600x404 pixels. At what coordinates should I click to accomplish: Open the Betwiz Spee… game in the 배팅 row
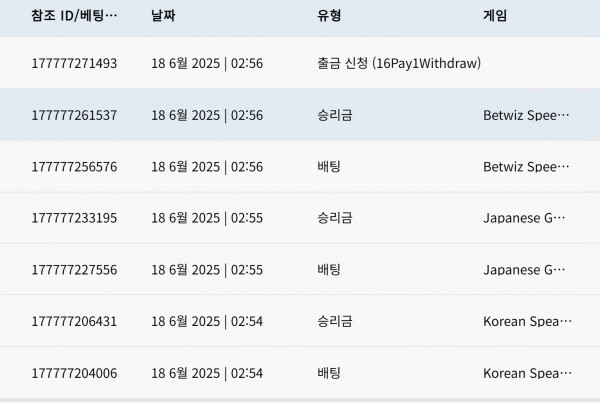click(x=526, y=167)
